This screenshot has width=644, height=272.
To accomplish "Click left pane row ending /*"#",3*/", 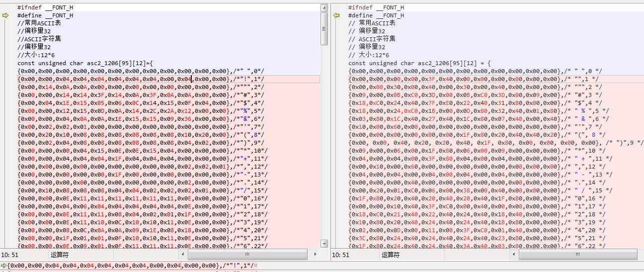I will [x=141, y=95].
